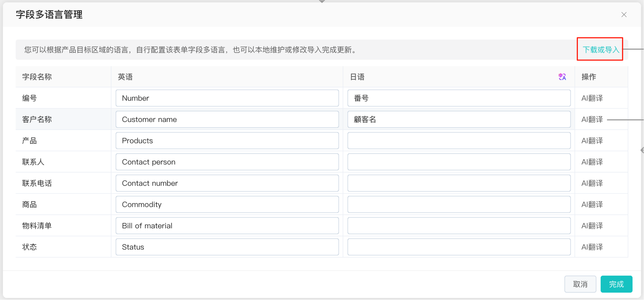
Task: Click the translate icon in 日语 column header
Action: coord(562,77)
